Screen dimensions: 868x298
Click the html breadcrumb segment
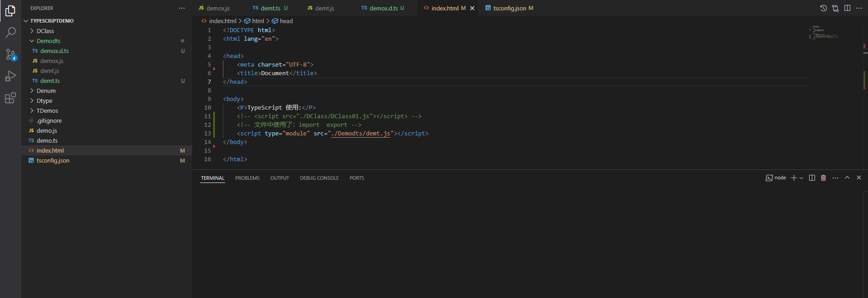(x=254, y=21)
